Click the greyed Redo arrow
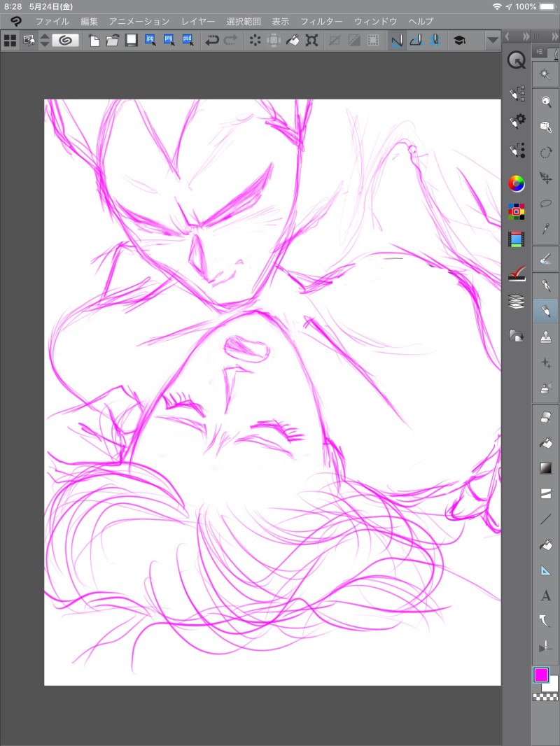 [231, 41]
